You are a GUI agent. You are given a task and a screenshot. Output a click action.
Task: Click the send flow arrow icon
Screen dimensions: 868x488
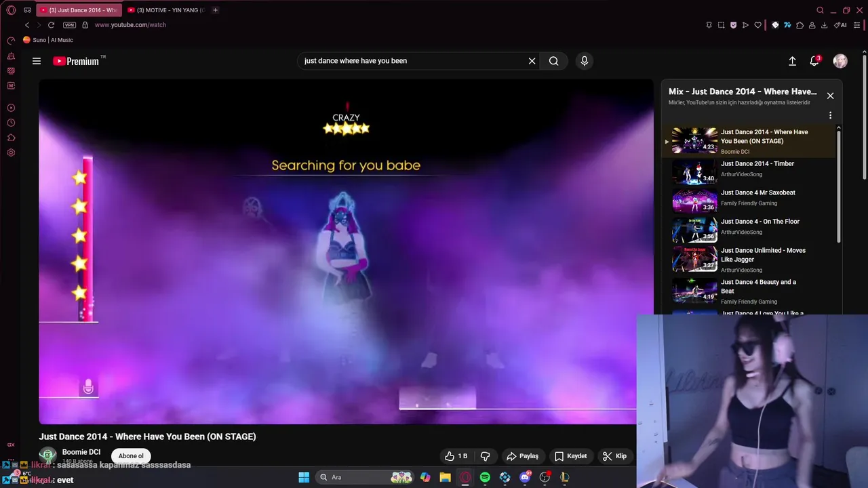745,25
